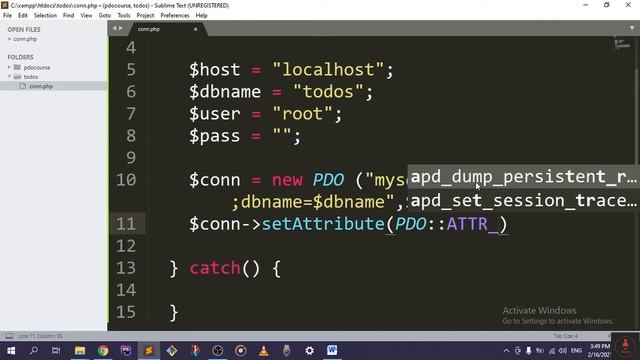Open the tab list dropdown arrow
This screenshot has height=360, width=640.
[632, 28]
